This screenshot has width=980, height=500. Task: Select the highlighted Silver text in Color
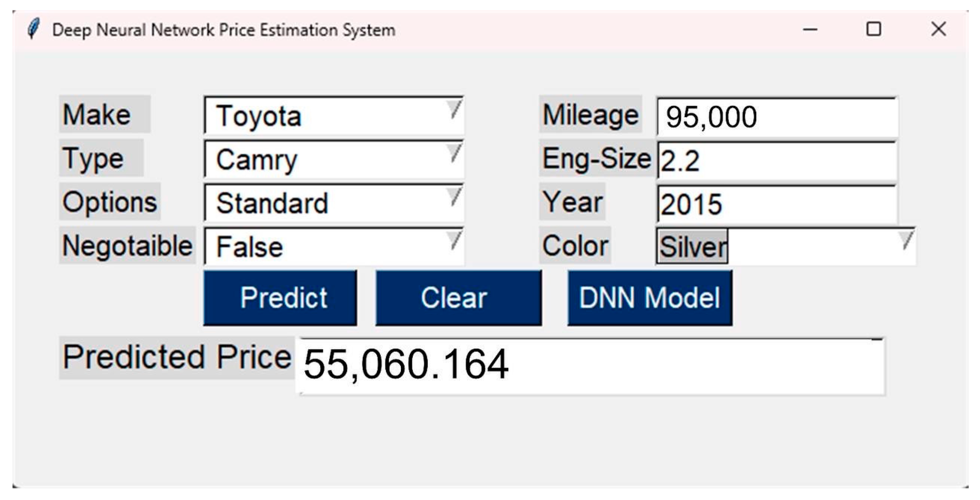692,247
